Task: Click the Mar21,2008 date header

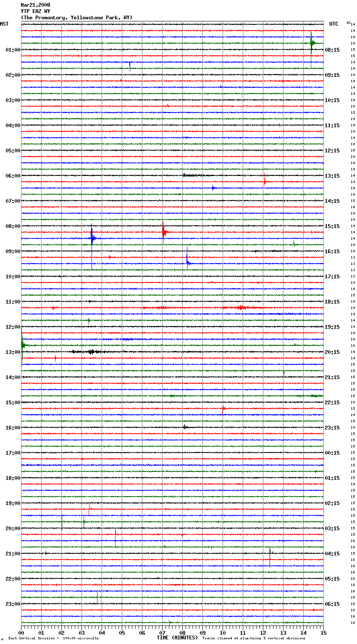Action: (35, 5)
